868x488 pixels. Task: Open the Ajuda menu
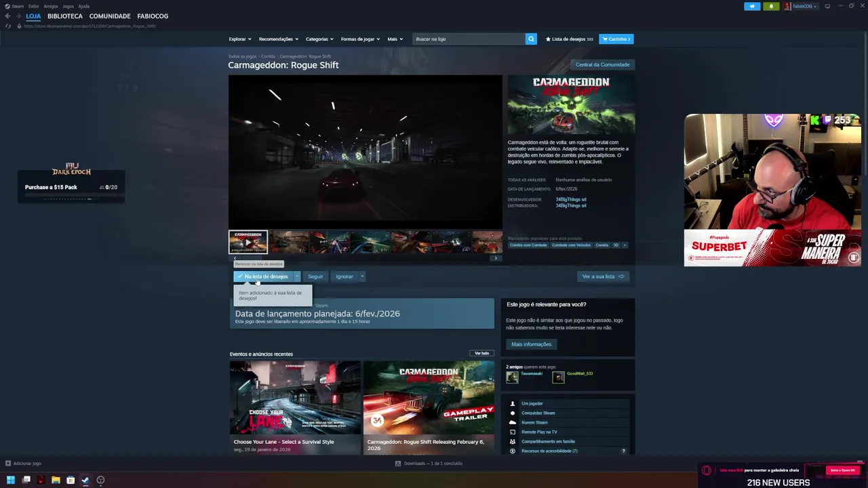[x=84, y=6]
